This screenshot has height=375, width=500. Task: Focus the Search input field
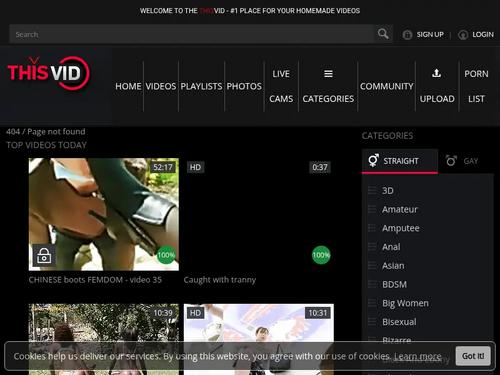[x=192, y=34]
